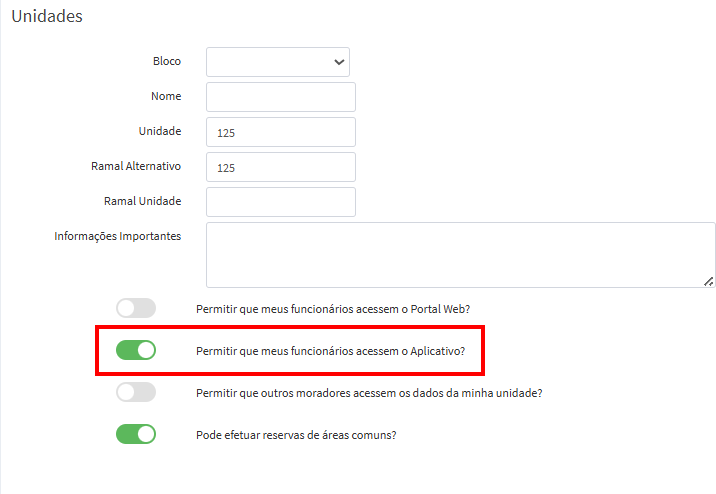
Task: Click the Informações Importantes text area
Action: 460,255
